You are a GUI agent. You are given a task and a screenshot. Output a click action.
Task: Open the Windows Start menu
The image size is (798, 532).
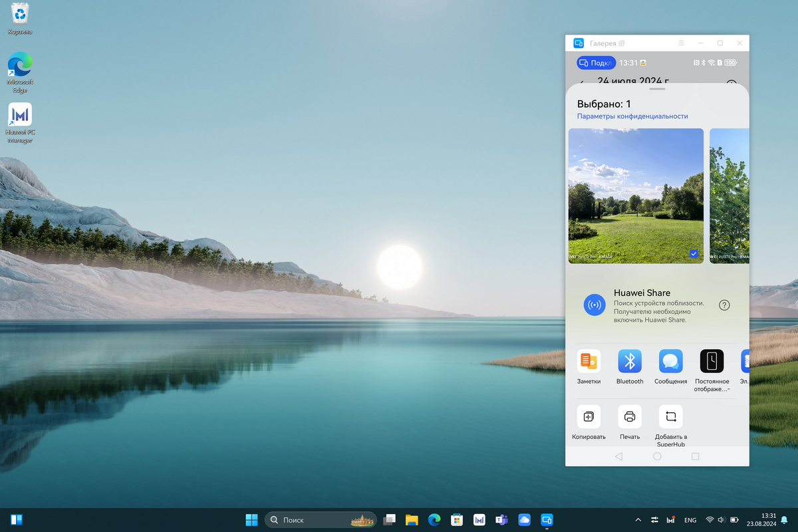[x=252, y=519]
